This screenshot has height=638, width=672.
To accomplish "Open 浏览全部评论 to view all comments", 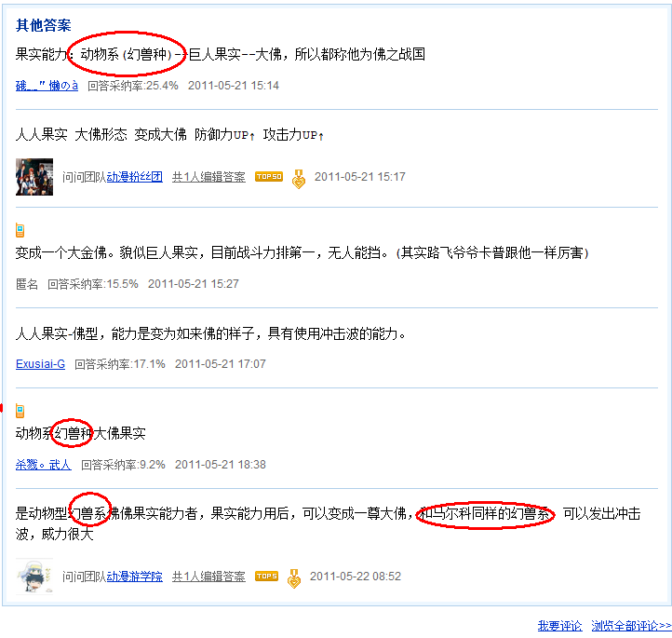I will 631,626.
